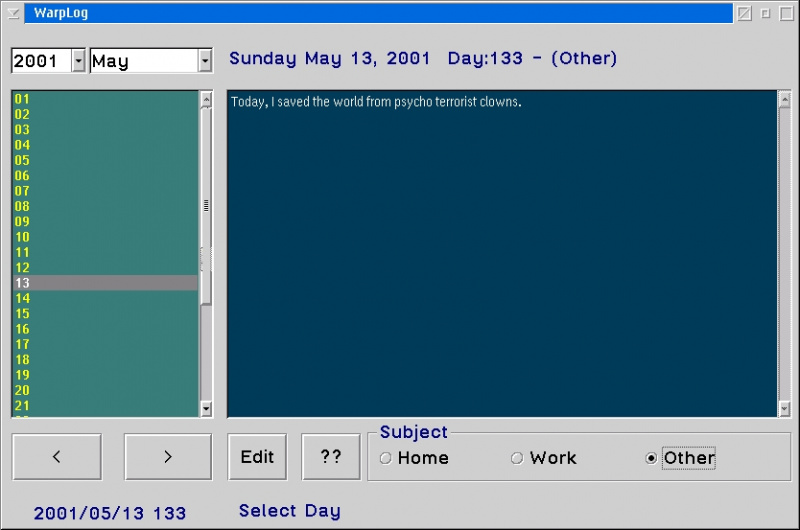Select day 04 in the list
This screenshot has width=800, height=530.
105,145
